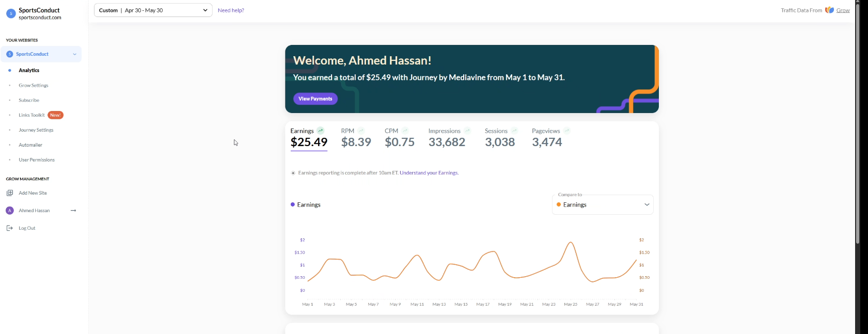Click the Your Websites section heading
868x334 pixels.
coord(22,40)
